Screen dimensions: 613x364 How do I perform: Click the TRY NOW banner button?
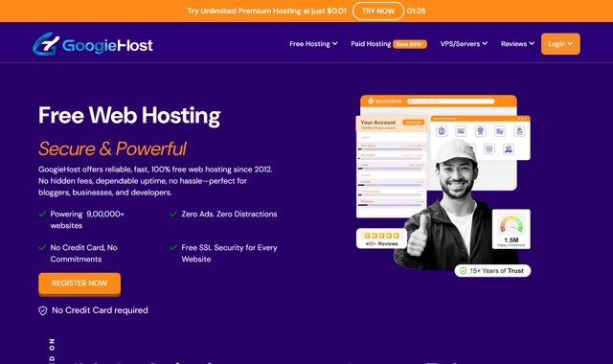tap(378, 11)
